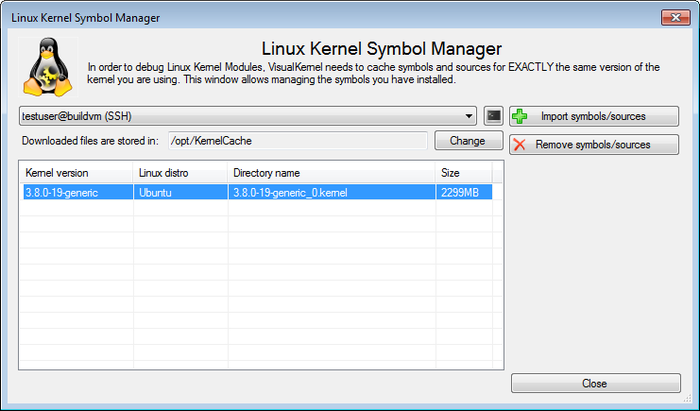
Task: Sort by the Directory name column header
Action: tap(331, 173)
